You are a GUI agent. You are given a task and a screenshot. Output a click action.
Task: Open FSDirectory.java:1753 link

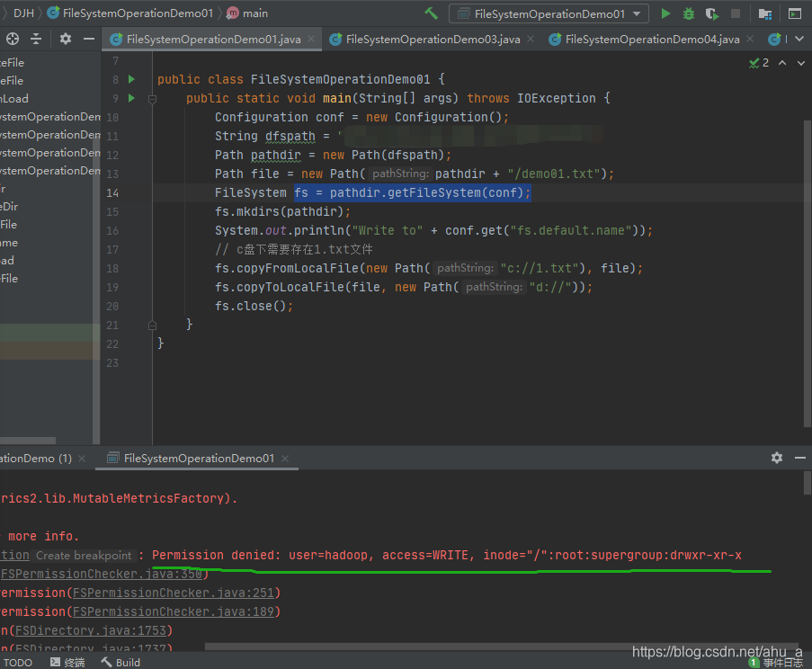coord(91,630)
